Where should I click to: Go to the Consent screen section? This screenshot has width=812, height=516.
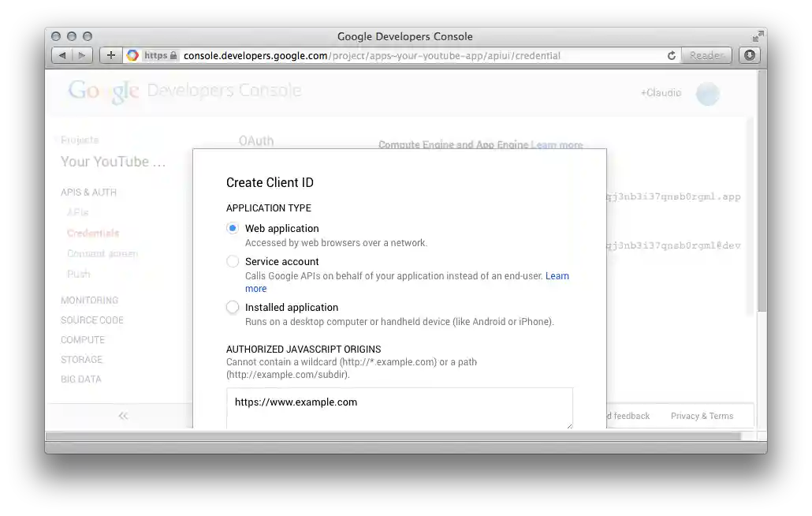[x=101, y=253]
